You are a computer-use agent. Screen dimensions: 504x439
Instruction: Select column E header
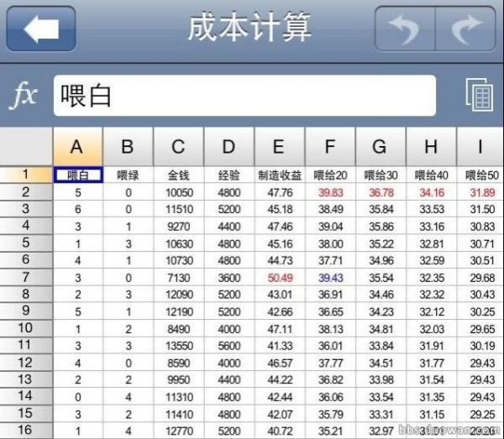pos(280,147)
